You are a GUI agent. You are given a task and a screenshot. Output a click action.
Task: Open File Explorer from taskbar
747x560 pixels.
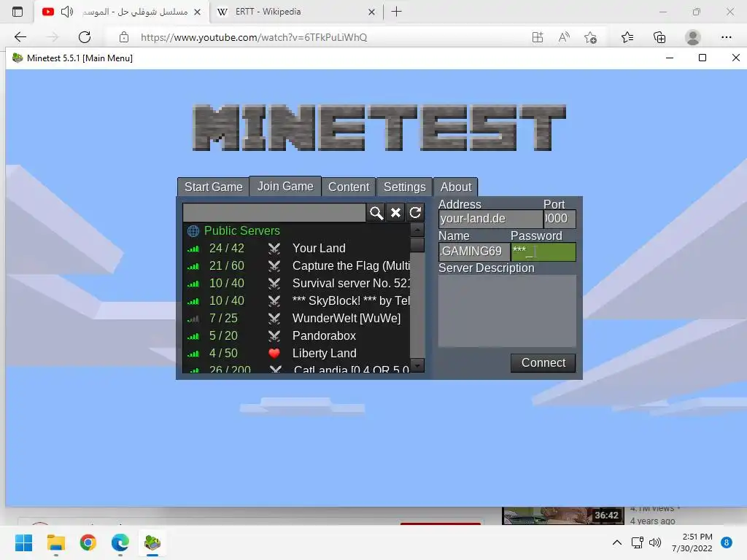[x=55, y=542]
